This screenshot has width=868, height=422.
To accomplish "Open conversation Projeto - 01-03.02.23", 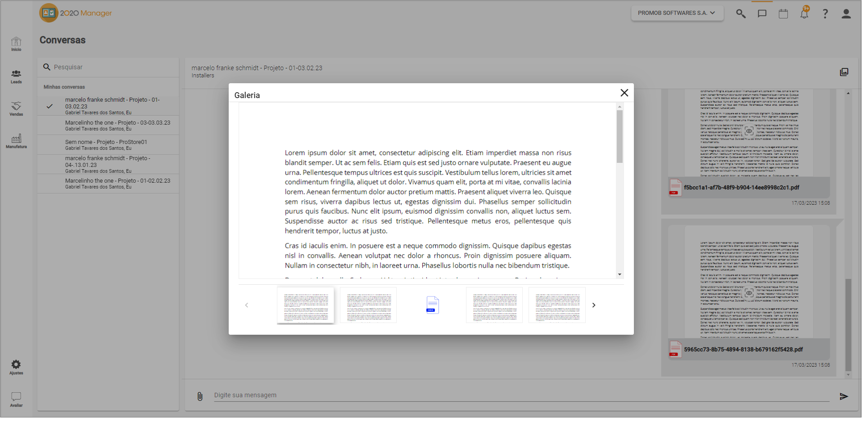I will [108, 106].
